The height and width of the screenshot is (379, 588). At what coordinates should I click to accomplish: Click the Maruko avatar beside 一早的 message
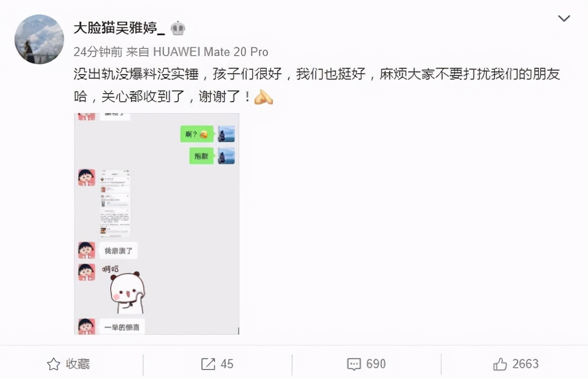[x=86, y=326]
